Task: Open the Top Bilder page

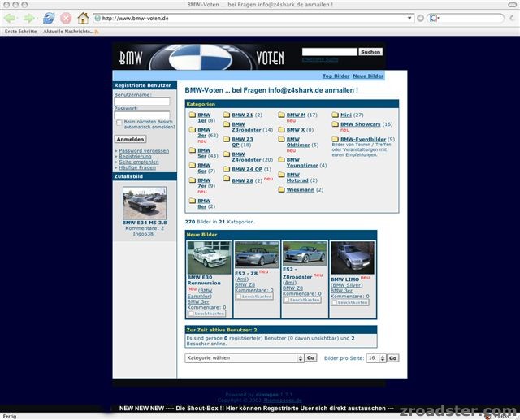Action: click(336, 76)
